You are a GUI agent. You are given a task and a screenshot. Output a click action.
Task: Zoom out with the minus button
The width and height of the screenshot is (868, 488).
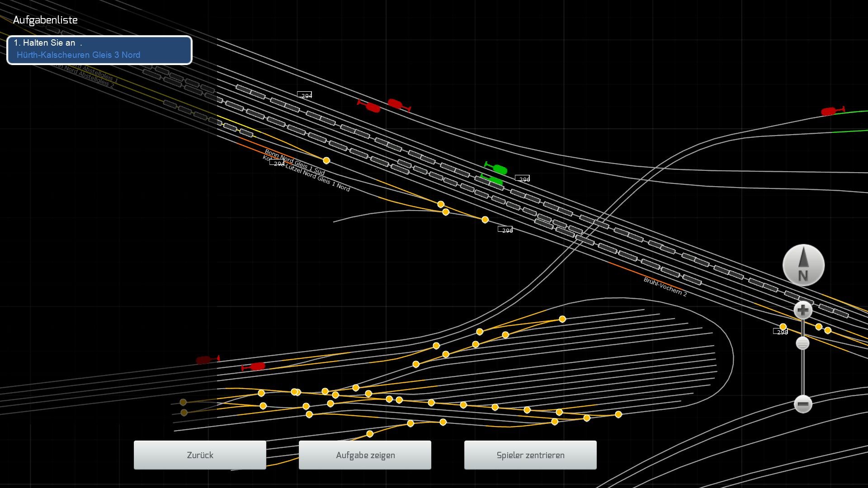(803, 404)
